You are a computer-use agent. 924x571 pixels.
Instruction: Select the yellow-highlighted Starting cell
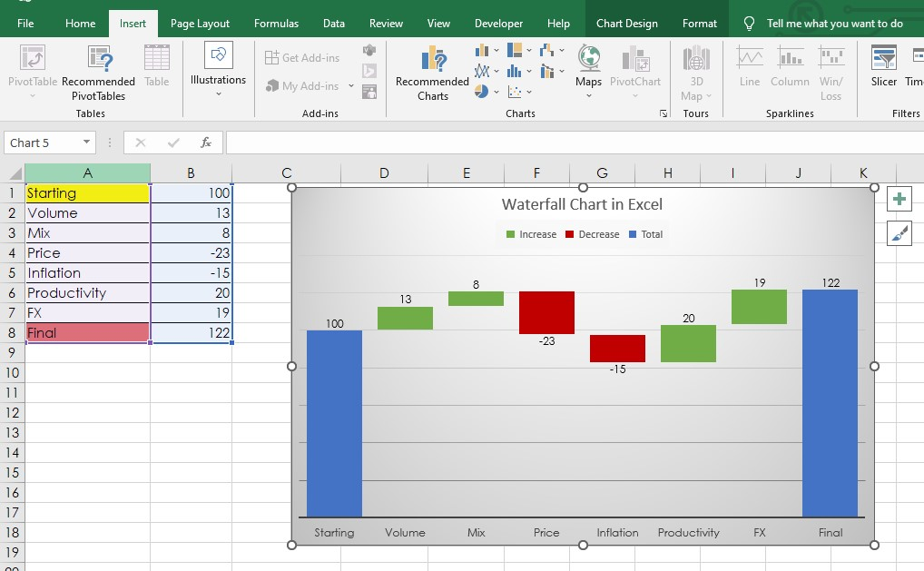87,192
